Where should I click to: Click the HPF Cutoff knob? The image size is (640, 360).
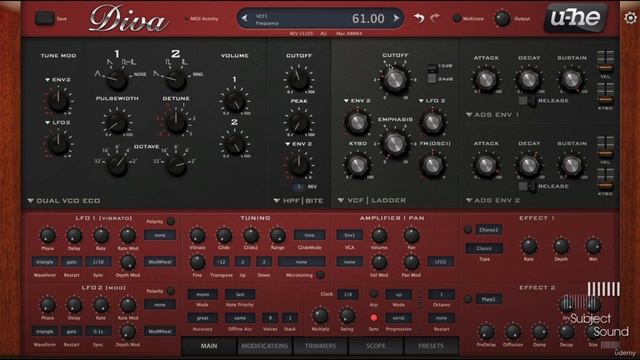pyautogui.click(x=299, y=79)
